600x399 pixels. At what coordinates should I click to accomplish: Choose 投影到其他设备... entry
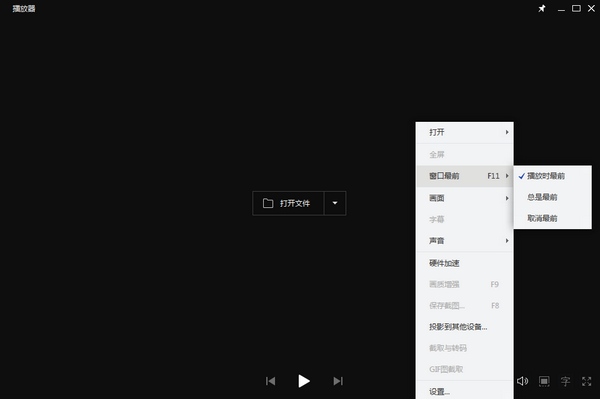(465, 327)
